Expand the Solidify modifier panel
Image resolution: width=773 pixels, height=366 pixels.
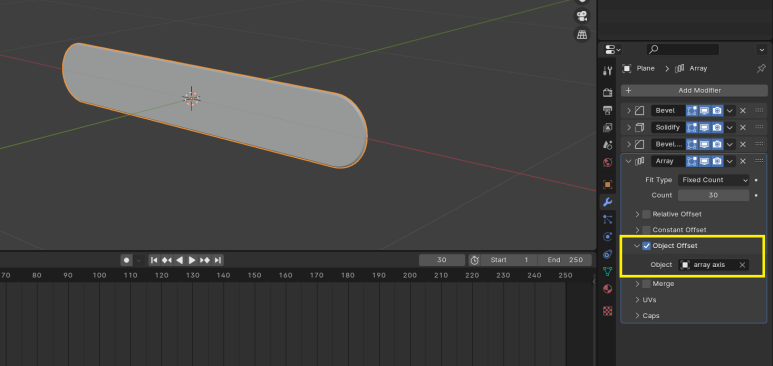(x=629, y=127)
